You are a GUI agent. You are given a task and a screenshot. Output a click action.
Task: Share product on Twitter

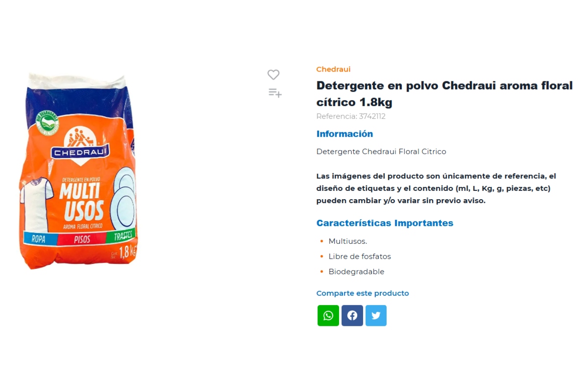coord(376,315)
